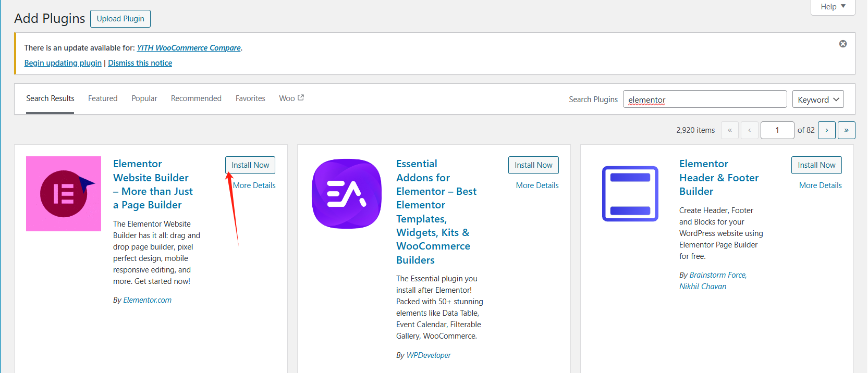This screenshot has width=868, height=373.
Task: Switch to the Popular plugins tab
Action: click(144, 98)
